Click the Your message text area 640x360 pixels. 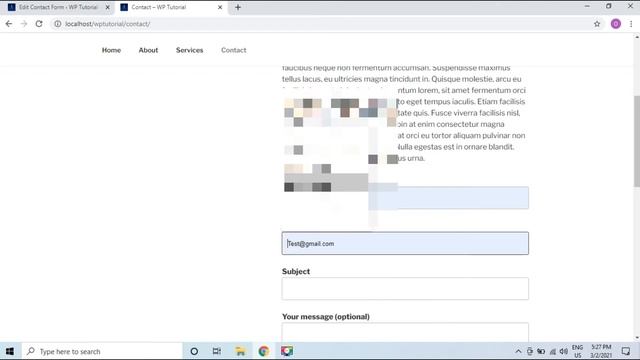click(x=405, y=332)
